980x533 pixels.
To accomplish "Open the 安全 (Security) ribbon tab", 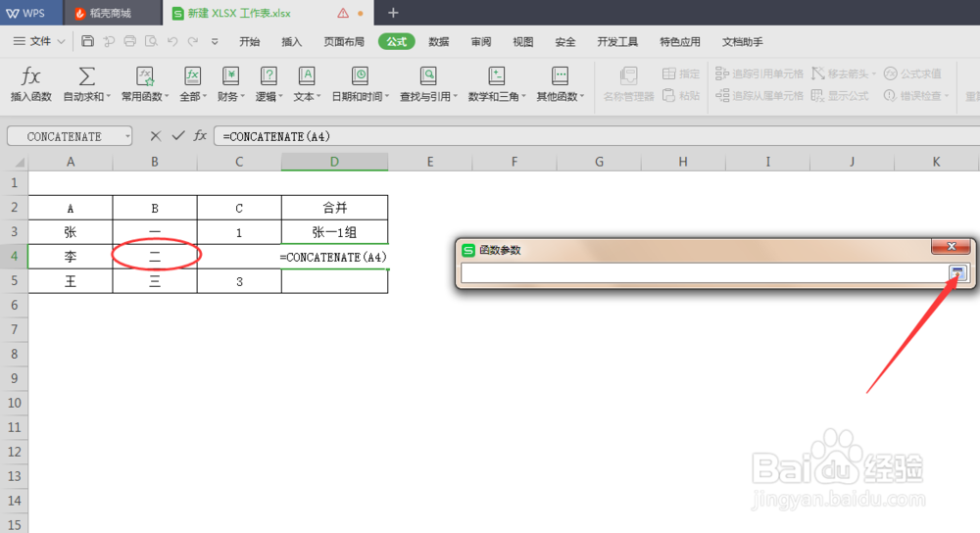I will (565, 42).
